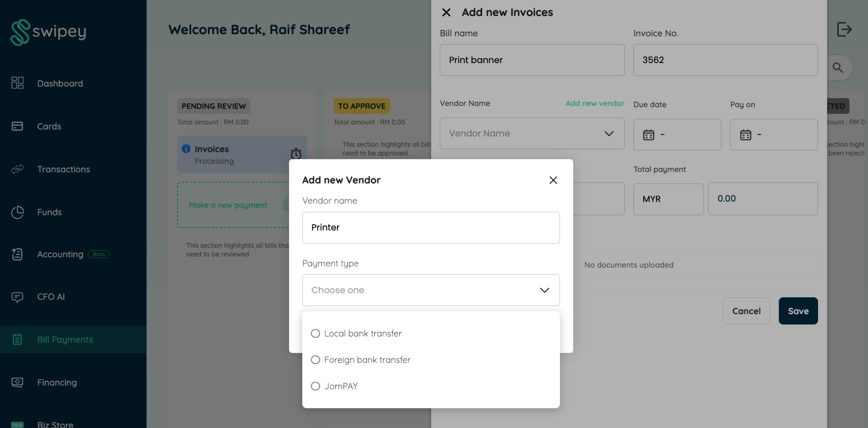868x428 pixels.
Task: Open the Dashboard from the sidebar
Action: tap(60, 83)
